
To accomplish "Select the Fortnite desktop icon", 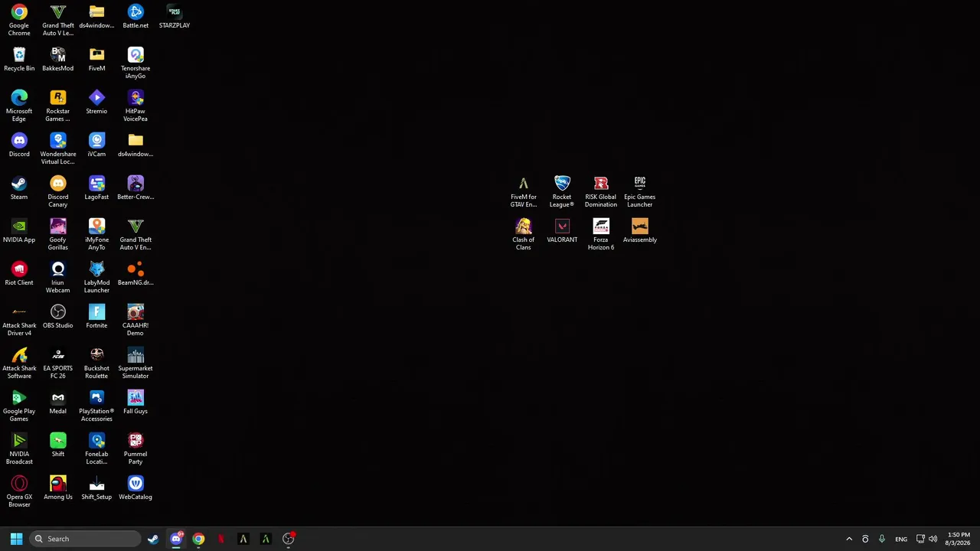I will tap(96, 316).
